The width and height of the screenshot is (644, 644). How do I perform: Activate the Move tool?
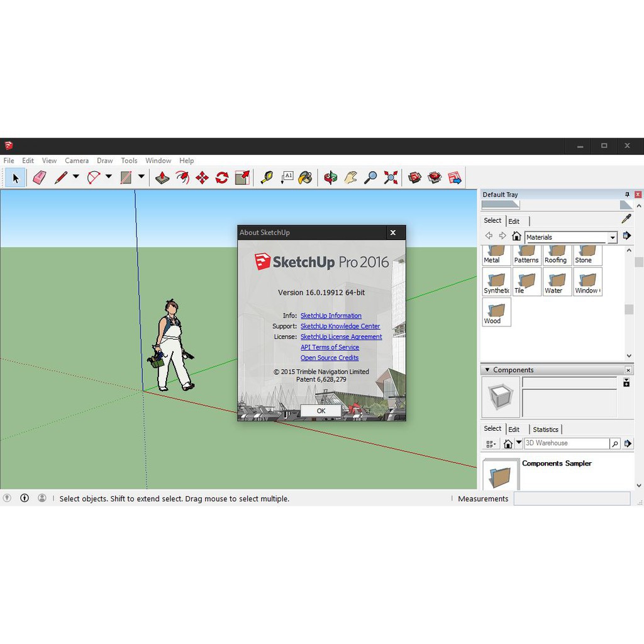tap(202, 178)
